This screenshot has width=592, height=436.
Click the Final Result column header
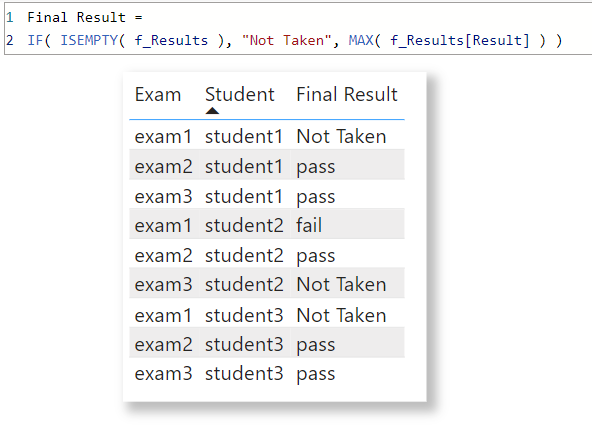click(x=347, y=94)
